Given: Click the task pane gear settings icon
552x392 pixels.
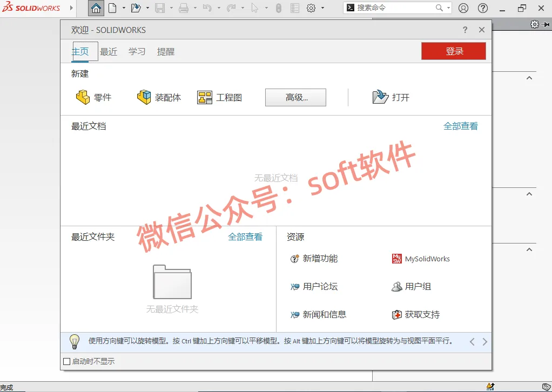Looking at the screenshot, I should (x=534, y=24).
